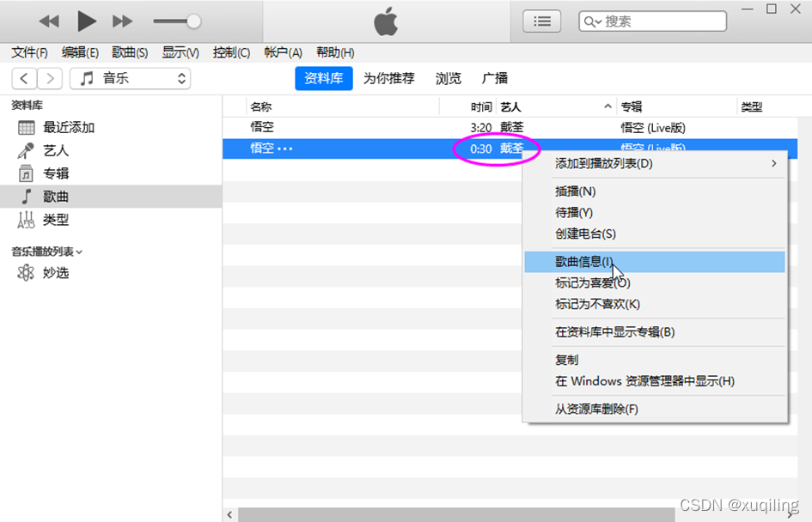The image size is (812, 522).
Task: Open 歌曲信息(I) from the context menu
Action: (655, 262)
